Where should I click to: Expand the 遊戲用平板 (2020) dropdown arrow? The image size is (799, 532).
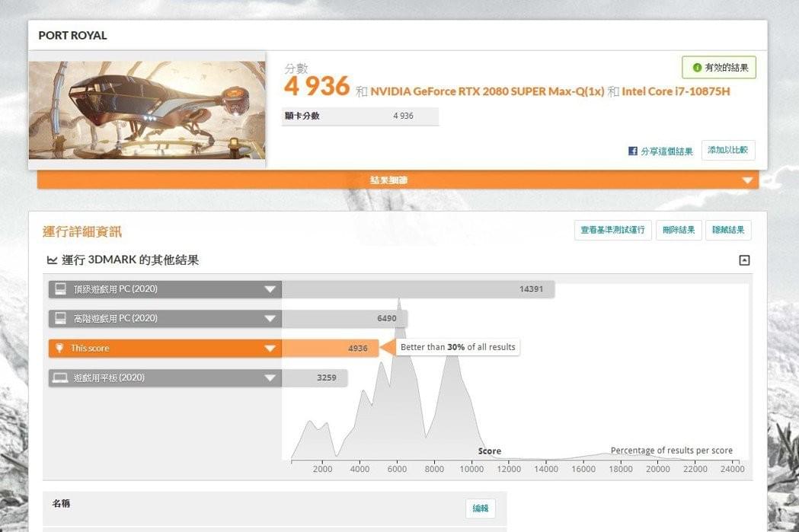[270, 377]
